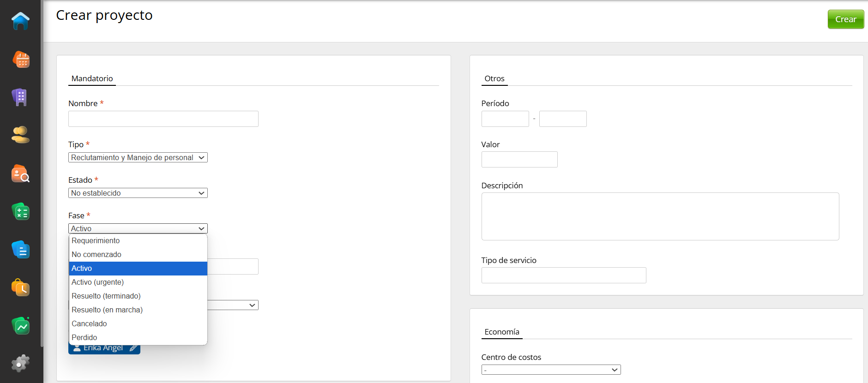868x383 pixels.
Task: Open the green calculator icon
Action: [x=20, y=212]
